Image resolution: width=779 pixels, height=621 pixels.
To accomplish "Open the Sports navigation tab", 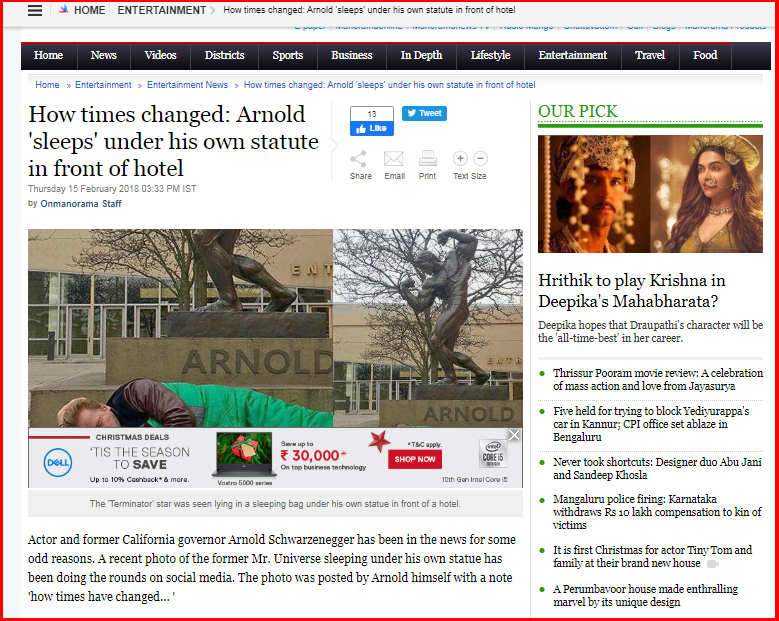I will coord(288,55).
